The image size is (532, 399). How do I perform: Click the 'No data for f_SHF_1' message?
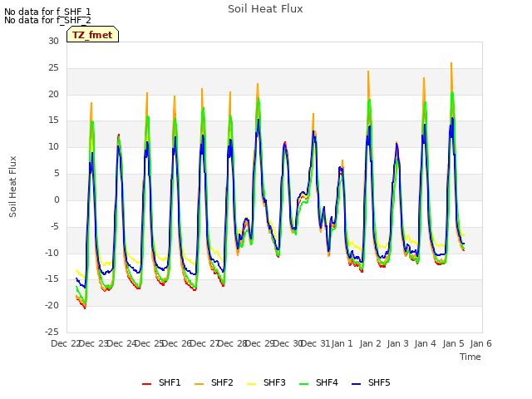click(47, 12)
